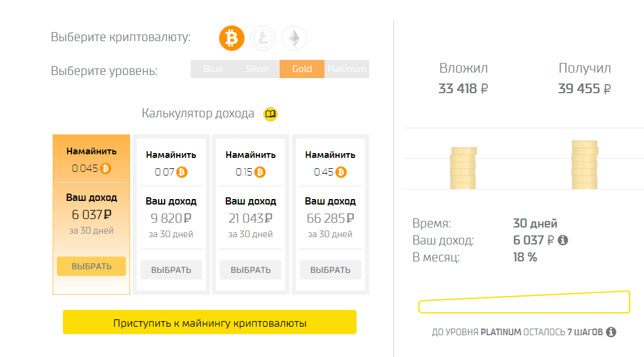Switch level to Silver
Image resolution: width=644 pixels, height=357 pixels.
(x=257, y=69)
